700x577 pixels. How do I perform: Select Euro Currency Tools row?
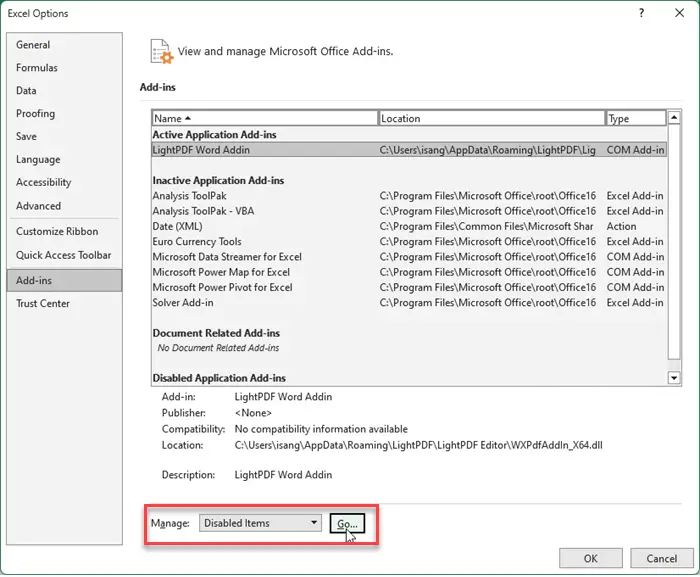[409, 242]
